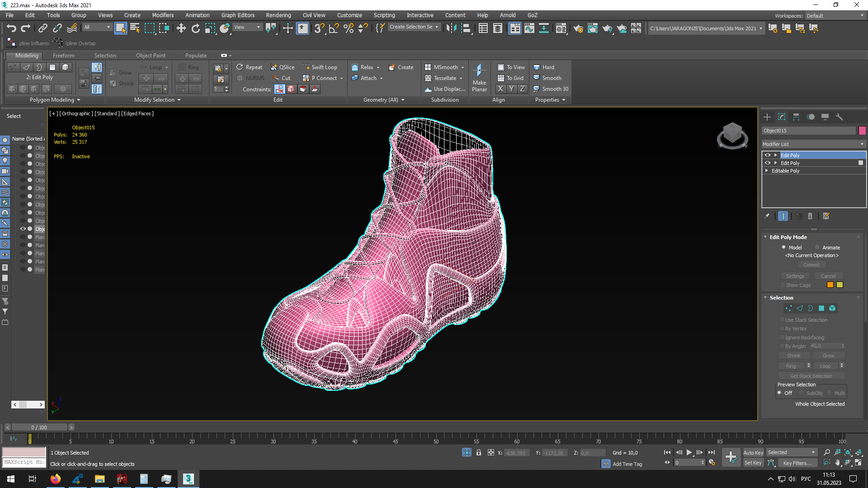Open the Hierarchy command panel tab

coord(796,117)
